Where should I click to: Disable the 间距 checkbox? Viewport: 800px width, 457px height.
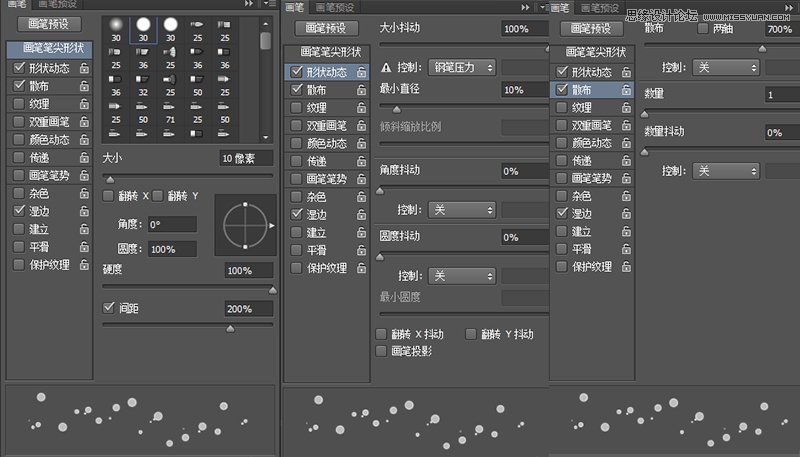(108, 308)
